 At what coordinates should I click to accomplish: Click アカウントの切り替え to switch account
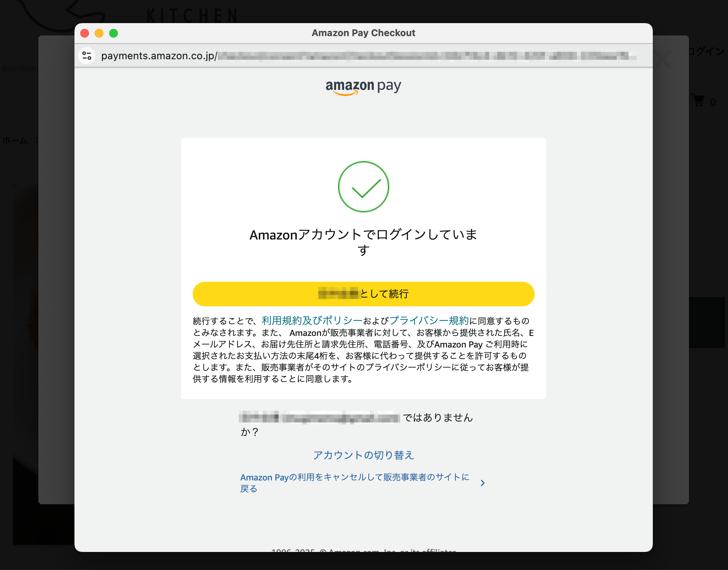363,455
